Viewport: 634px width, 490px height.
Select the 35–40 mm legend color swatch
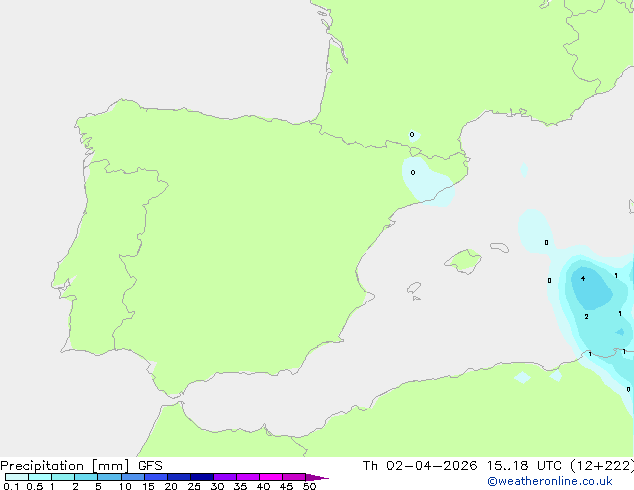[x=248, y=477]
